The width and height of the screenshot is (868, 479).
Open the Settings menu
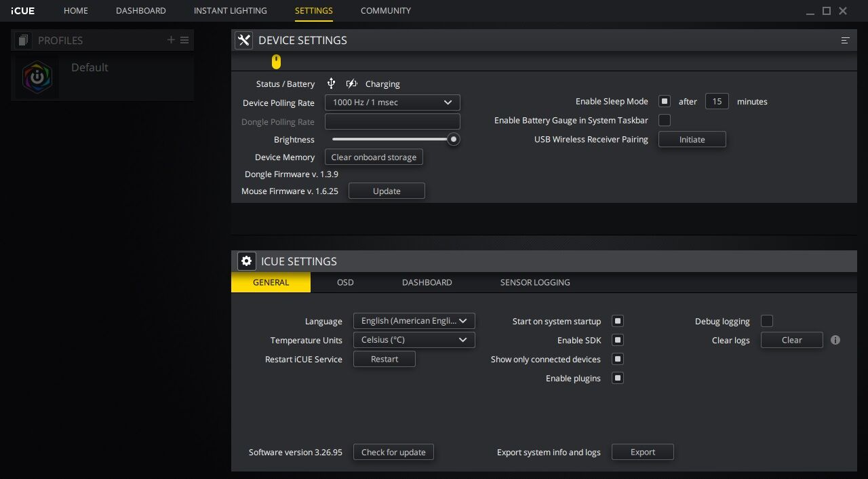(314, 11)
